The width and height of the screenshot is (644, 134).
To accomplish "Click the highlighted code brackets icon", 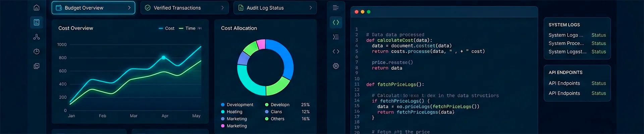I will pos(336,22).
